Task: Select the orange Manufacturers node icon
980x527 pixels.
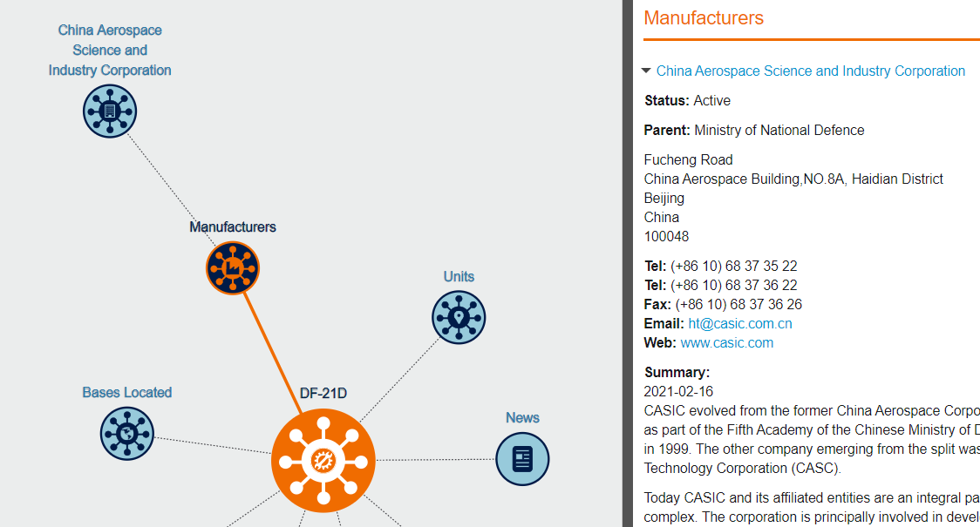Action: 233,268
